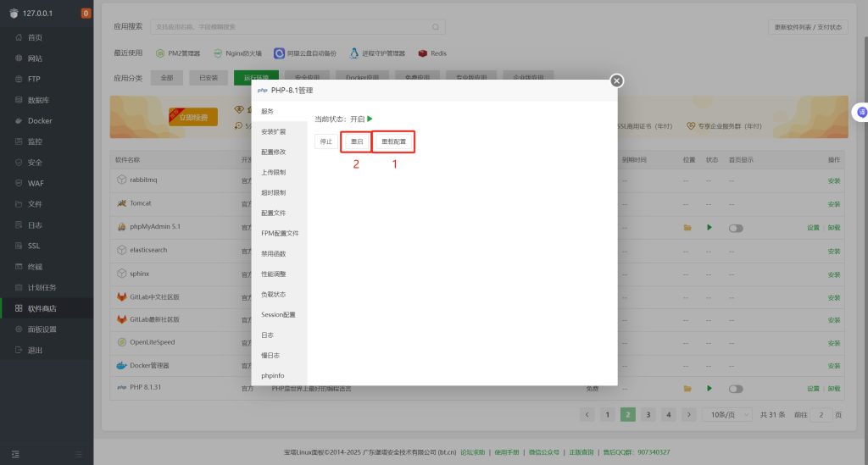Click the sidebar collapse icon at bottom
Image resolution: width=868 pixels, height=465 pixels.
[x=15, y=454]
